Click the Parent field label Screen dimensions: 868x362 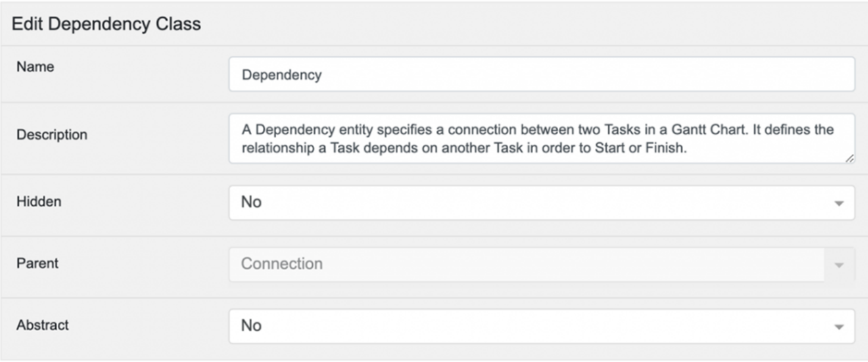tap(37, 263)
